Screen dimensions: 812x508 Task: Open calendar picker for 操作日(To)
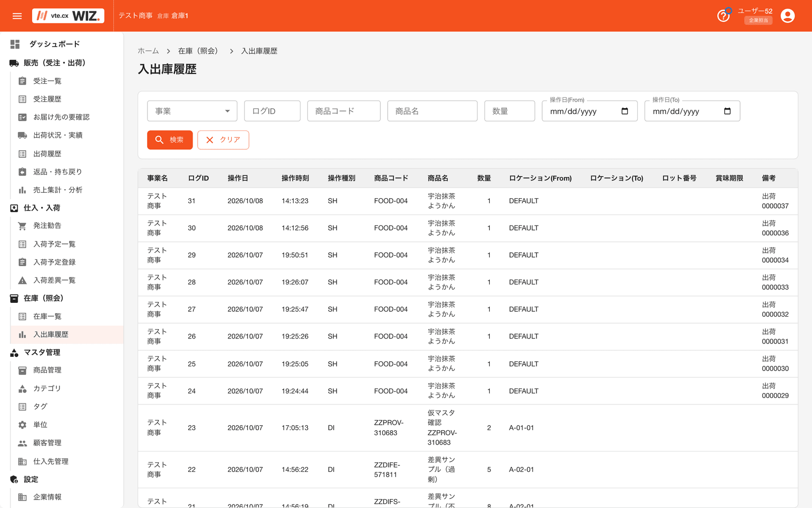point(727,111)
